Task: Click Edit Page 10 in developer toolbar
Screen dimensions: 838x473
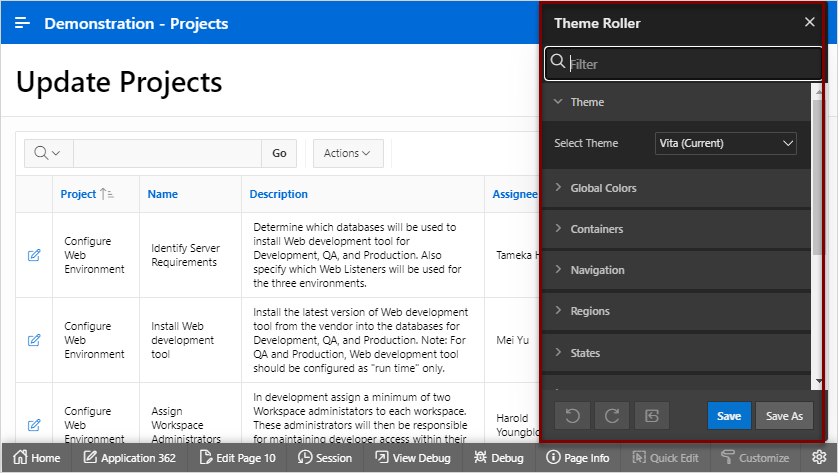Action: pos(237,458)
